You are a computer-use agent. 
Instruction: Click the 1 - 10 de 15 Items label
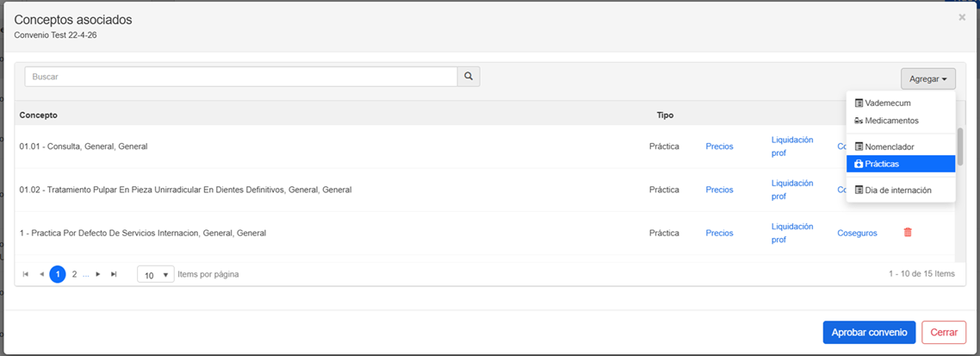[922, 274]
